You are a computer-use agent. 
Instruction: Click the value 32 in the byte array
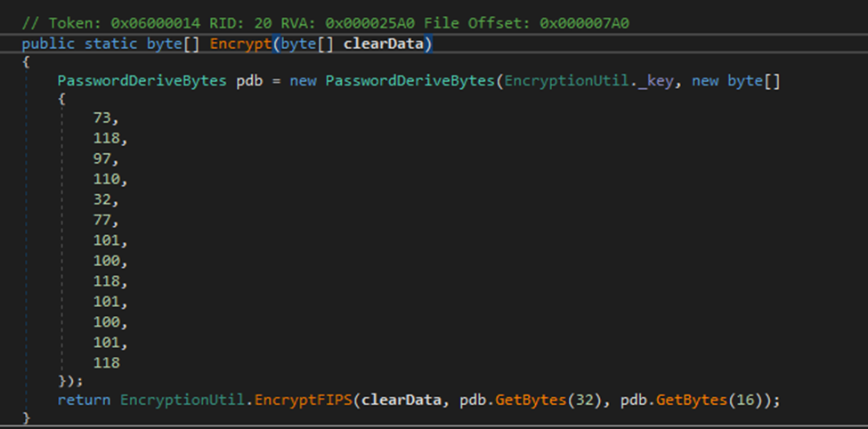point(104,199)
